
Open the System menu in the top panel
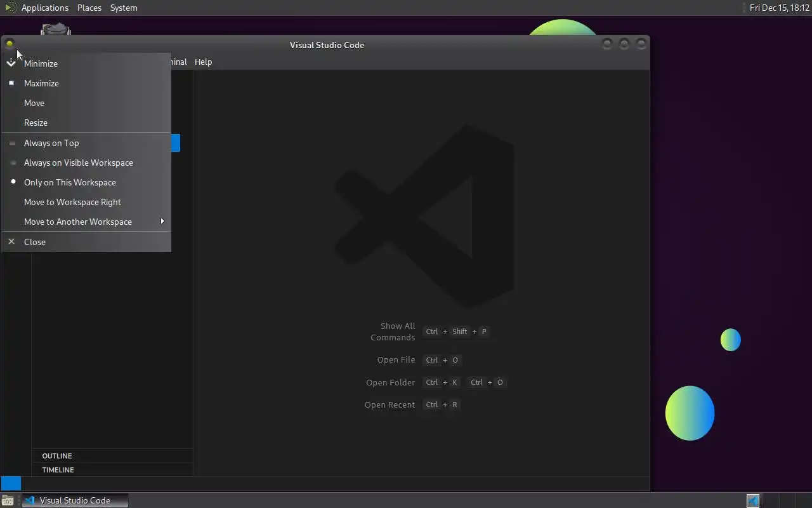coord(124,8)
